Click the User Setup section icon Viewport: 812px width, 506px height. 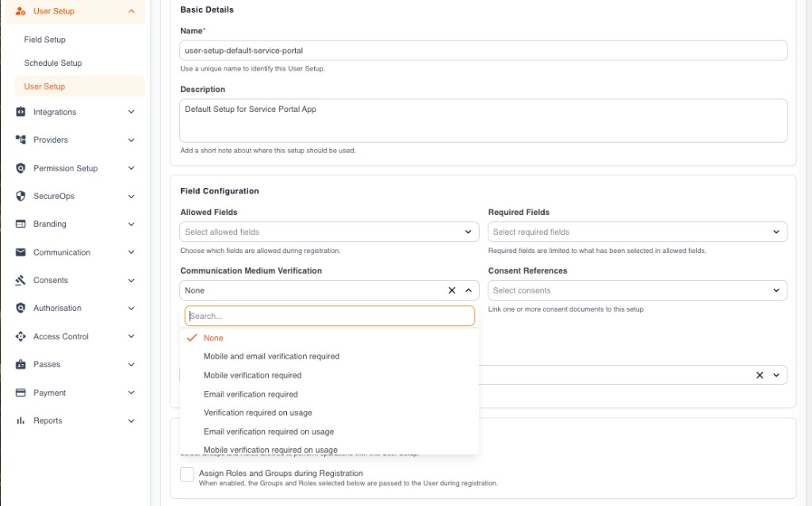(x=20, y=11)
